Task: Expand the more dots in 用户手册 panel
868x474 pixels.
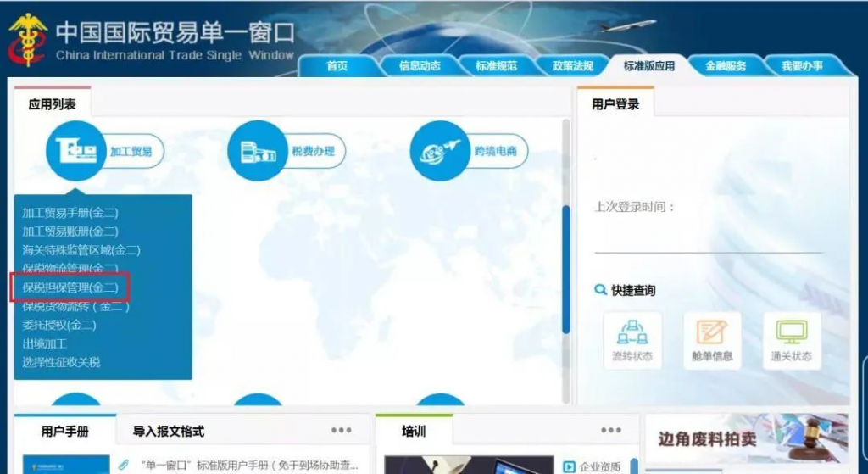Action: [x=341, y=430]
